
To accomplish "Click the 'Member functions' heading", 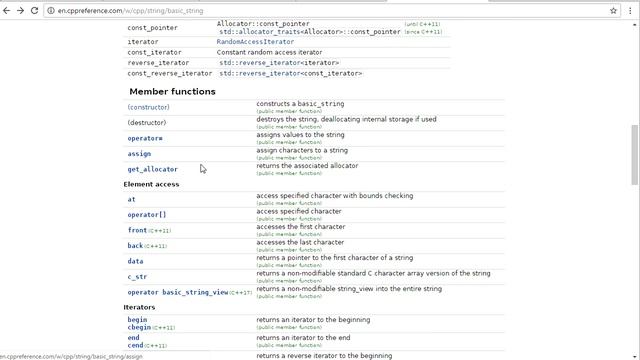I will (x=172, y=91).
